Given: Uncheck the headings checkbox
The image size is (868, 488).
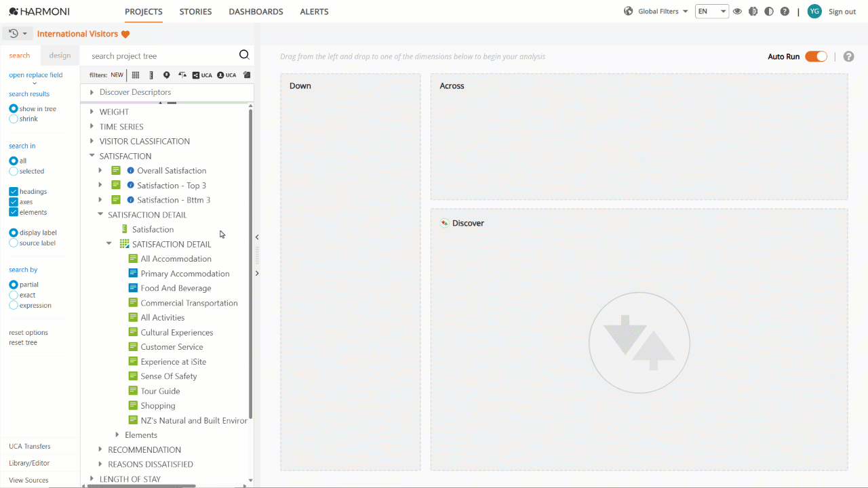Looking at the screenshot, I should [14, 192].
